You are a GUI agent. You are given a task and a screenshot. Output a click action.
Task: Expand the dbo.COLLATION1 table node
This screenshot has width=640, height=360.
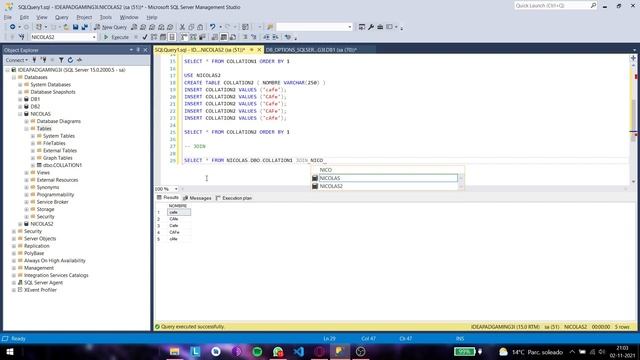[33, 165]
